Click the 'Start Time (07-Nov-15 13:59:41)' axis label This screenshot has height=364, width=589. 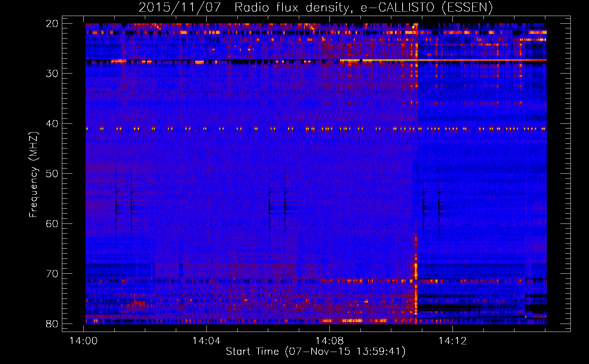click(316, 352)
